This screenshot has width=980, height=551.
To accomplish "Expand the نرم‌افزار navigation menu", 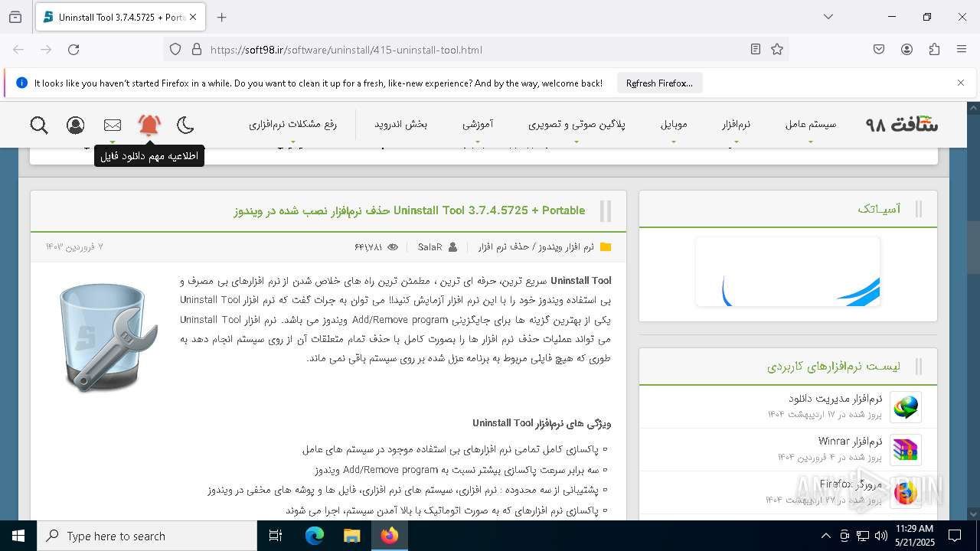I will click(x=736, y=124).
